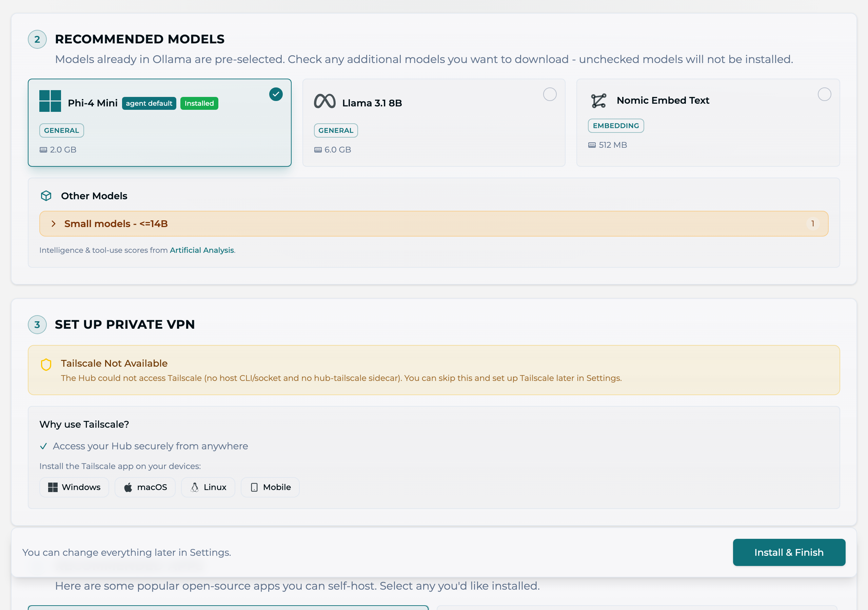Click the Tailscale Not Available shield icon
The image size is (868, 610).
pos(46,364)
